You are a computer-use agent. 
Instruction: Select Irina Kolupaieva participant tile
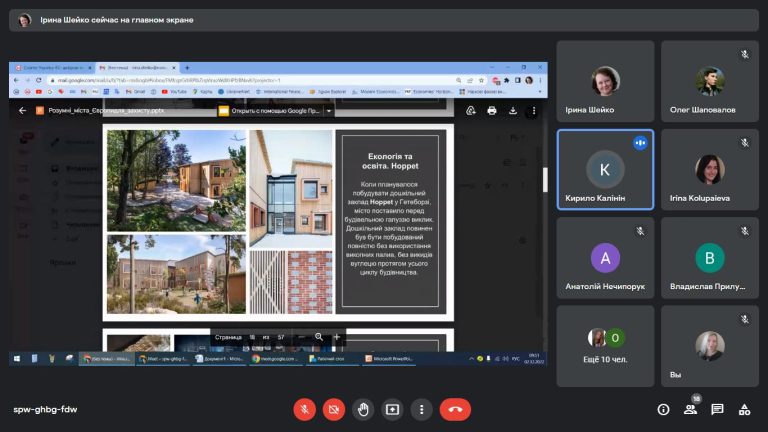710,169
